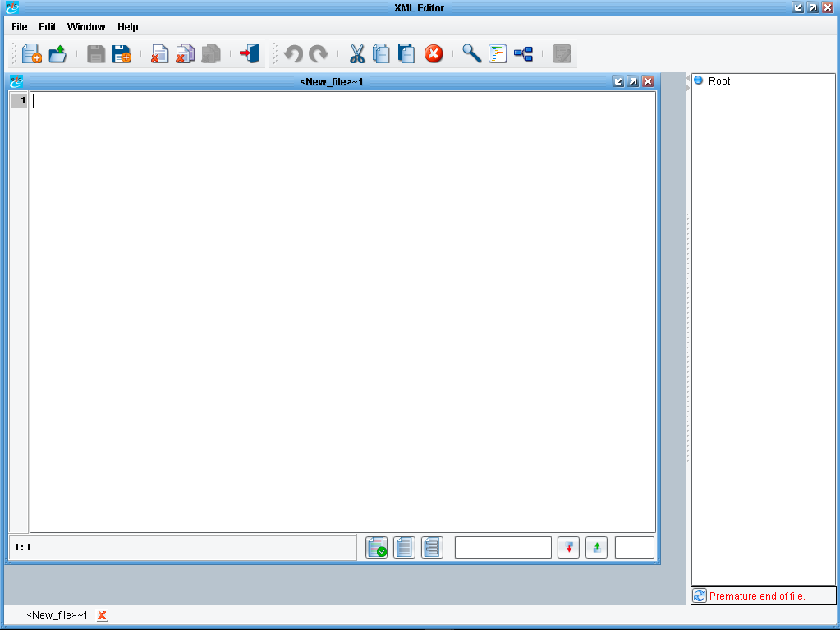The width and height of the screenshot is (840, 630).
Task: Click the validate document icon with green check
Action: tap(376, 547)
